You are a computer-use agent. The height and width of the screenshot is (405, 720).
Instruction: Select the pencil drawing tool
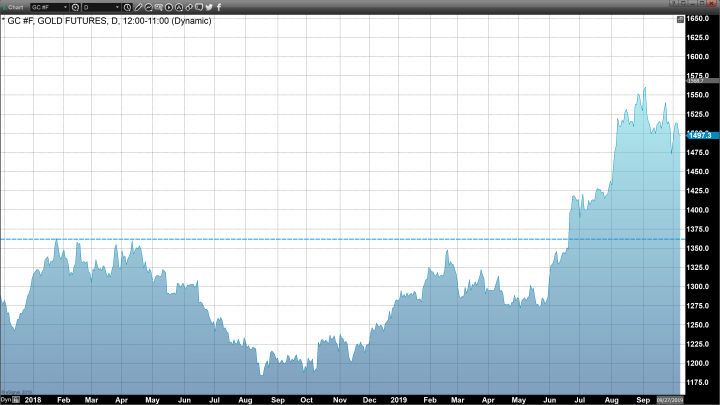click(x=139, y=7)
